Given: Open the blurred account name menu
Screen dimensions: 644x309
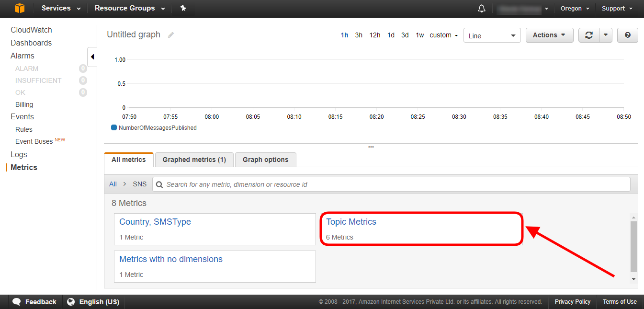Looking at the screenshot, I should 523,9.
